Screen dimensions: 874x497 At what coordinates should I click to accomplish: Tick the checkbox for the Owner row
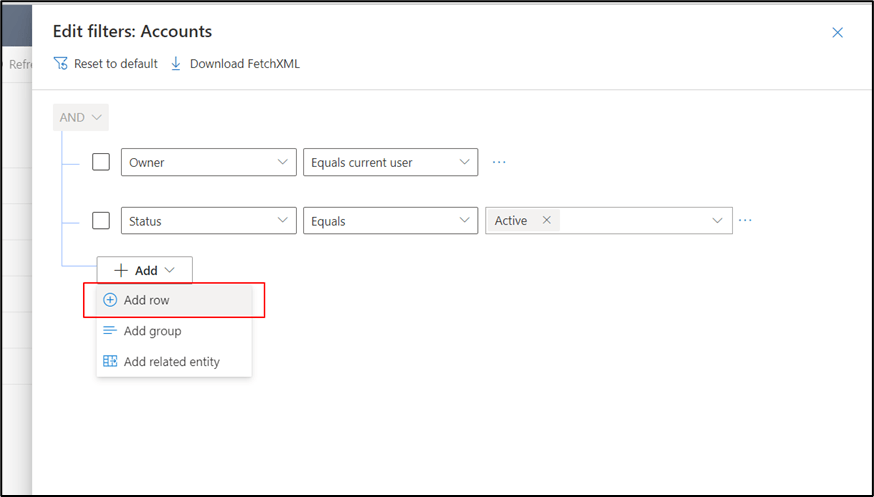pyautogui.click(x=101, y=162)
